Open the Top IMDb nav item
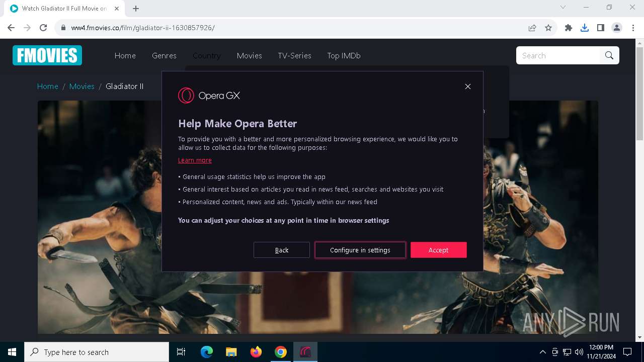The width and height of the screenshot is (644, 362). coord(344,56)
